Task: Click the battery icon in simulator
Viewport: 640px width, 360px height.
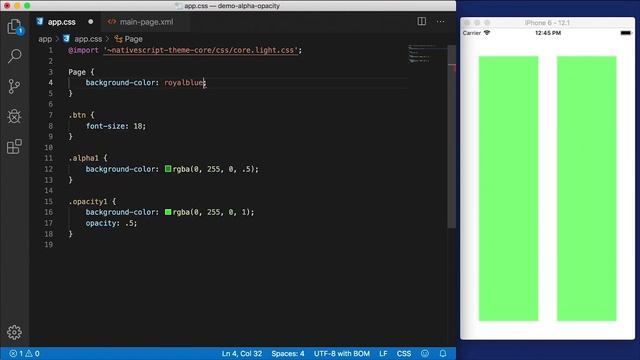Action: [x=626, y=33]
